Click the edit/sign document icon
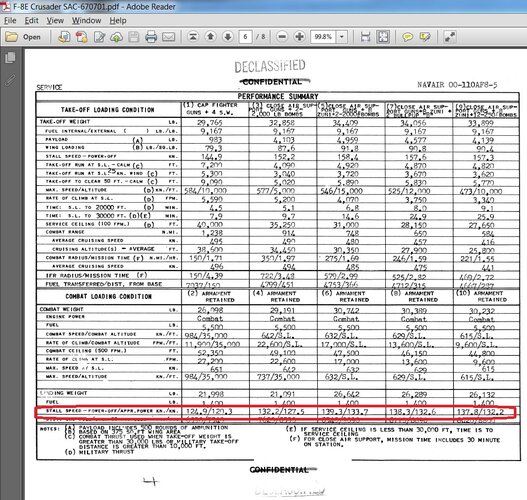The width and height of the screenshot is (527, 500). point(99,37)
